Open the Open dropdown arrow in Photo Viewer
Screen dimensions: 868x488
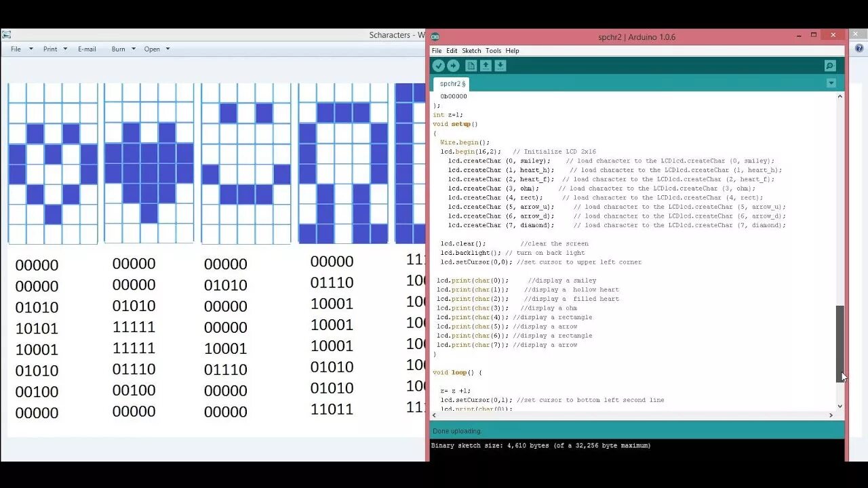(x=167, y=49)
